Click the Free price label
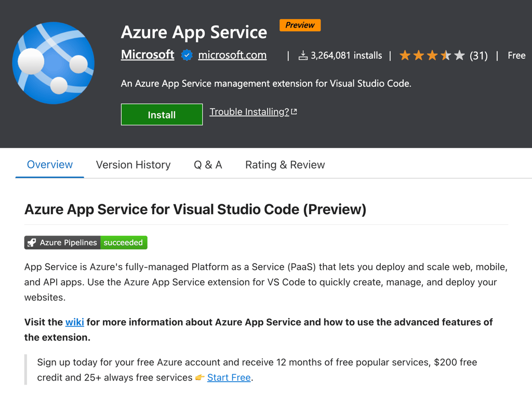 (516, 55)
